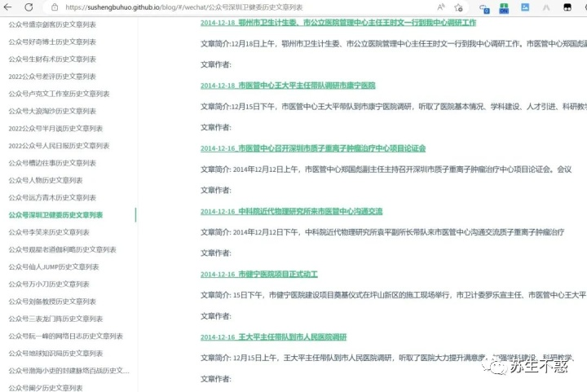587x392 pixels.
Task: Open sidebar item 公众号阮一峰的网络日志历史文章列表
Action: pyautogui.click(x=66, y=336)
